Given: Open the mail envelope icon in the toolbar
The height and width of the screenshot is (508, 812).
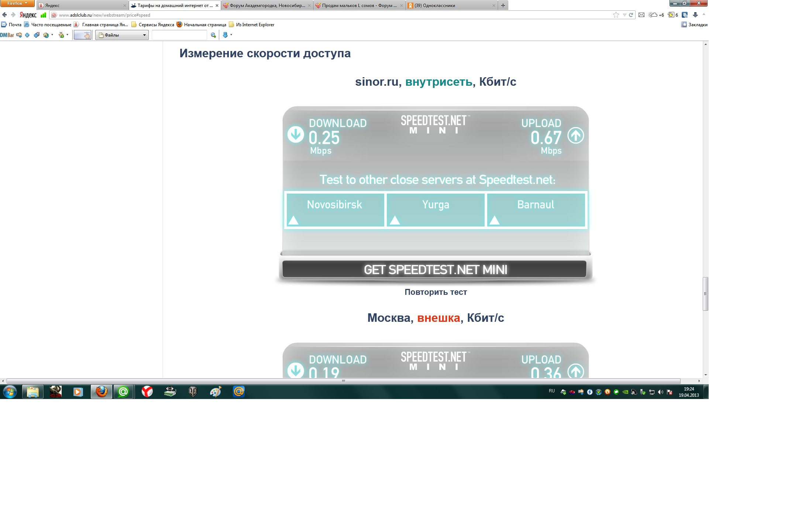Looking at the screenshot, I should point(641,15).
